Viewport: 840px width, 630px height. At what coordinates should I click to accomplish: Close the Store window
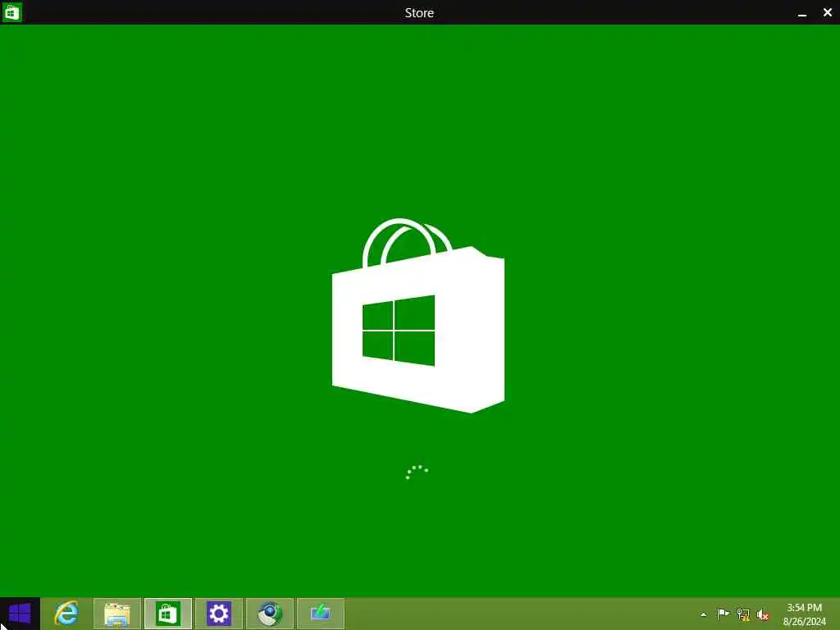click(827, 12)
